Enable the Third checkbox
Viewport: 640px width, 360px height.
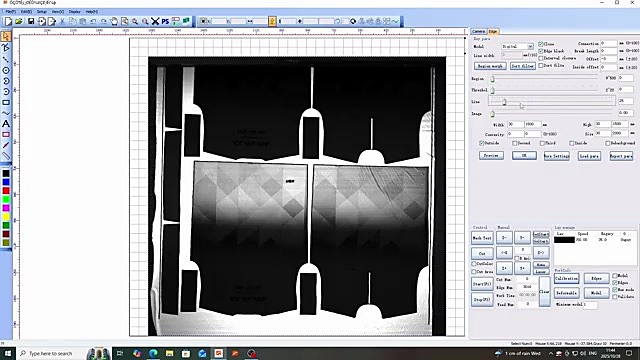coord(542,143)
